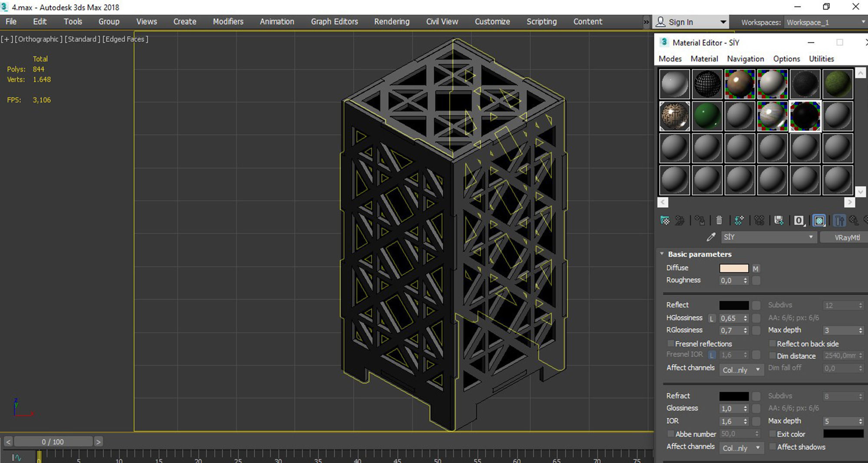
Task: Collapse the Basic parameters rollout
Action: 661,254
